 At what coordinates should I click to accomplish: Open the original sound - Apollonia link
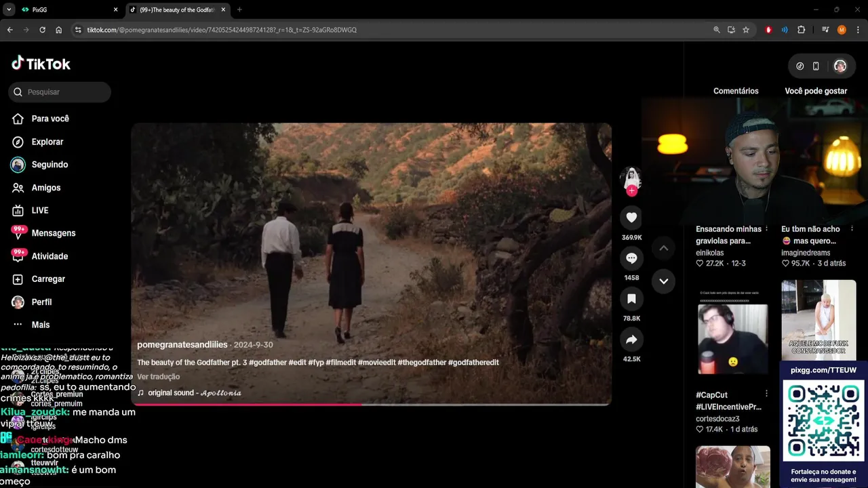[195, 392]
